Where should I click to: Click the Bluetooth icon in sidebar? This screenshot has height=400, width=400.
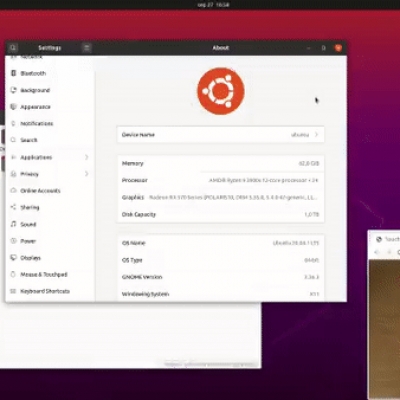13,73
